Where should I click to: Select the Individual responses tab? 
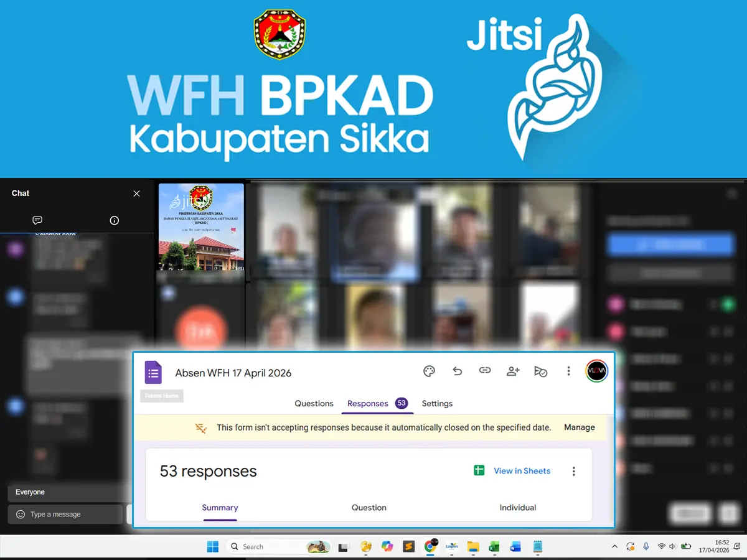tap(518, 508)
